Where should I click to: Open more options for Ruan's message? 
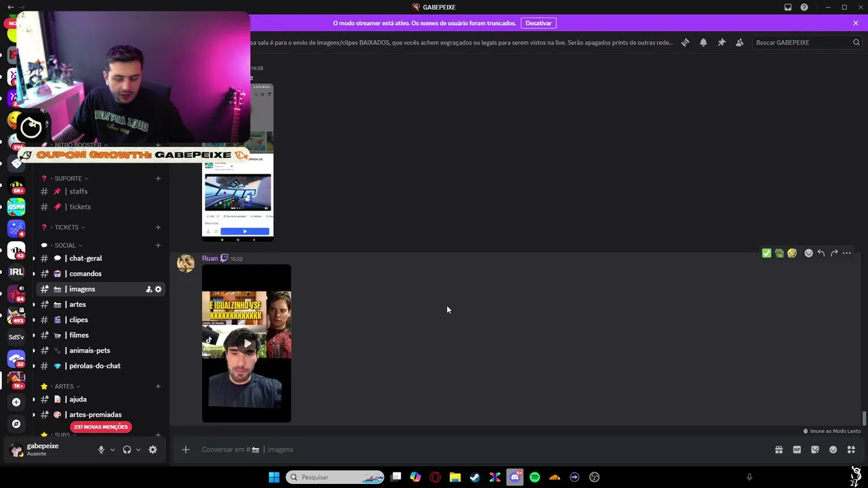tap(847, 253)
